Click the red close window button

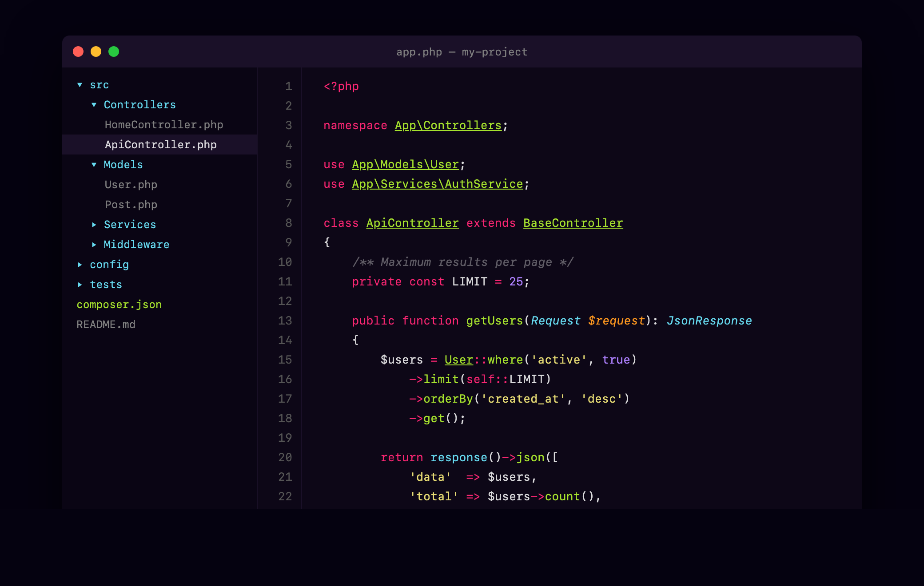click(x=78, y=51)
